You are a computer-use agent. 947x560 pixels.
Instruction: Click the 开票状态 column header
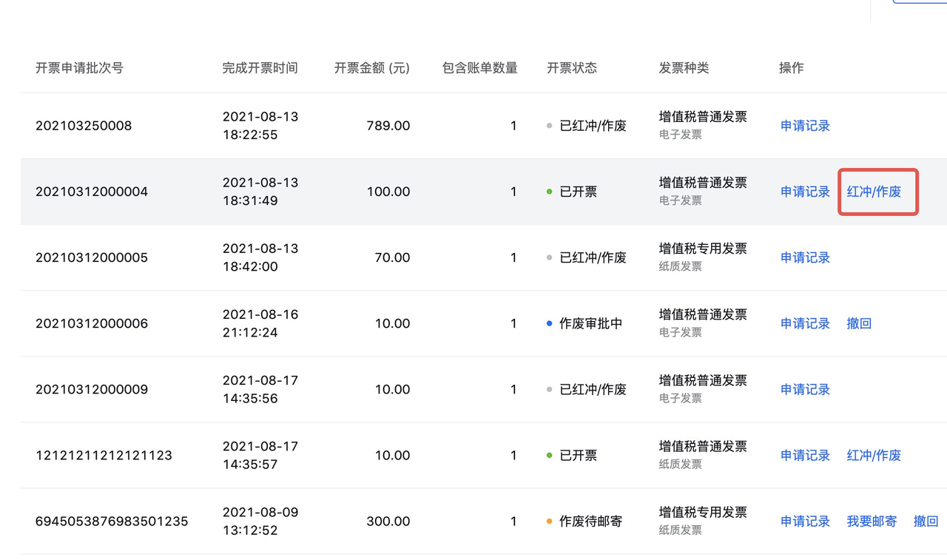coord(572,68)
